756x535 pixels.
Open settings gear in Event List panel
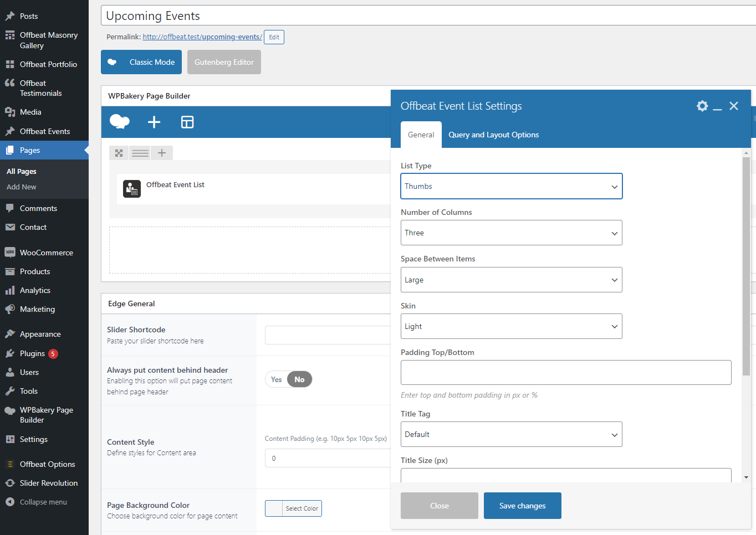(x=702, y=106)
